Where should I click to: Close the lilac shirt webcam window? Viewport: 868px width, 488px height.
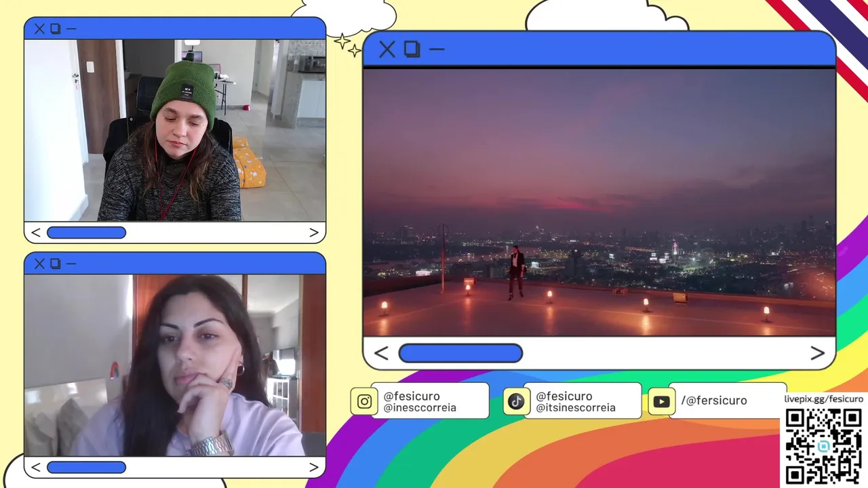point(39,264)
